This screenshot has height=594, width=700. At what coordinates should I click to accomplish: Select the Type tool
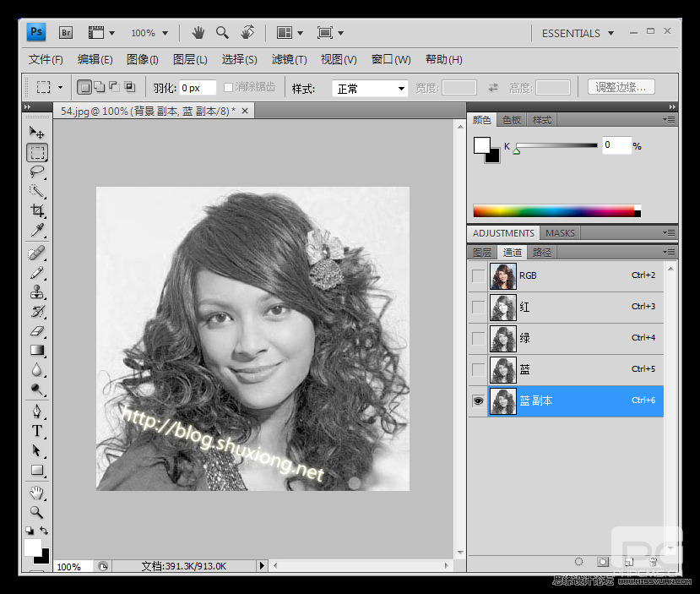(37, 431)
